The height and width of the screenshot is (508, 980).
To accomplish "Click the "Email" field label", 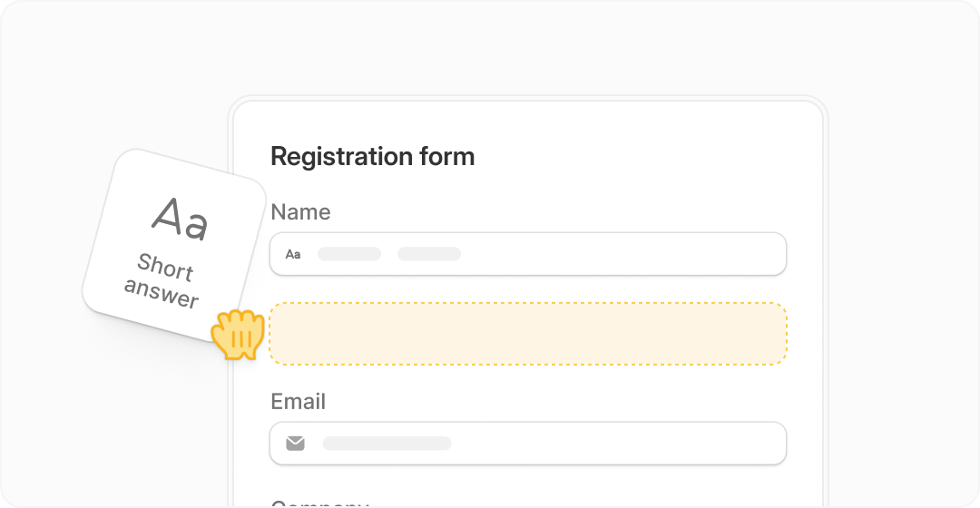I will (298, 402).
